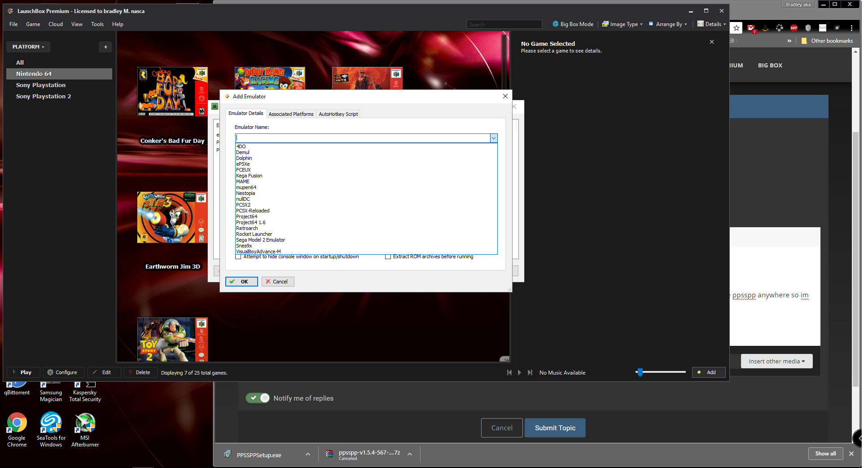Choose Nestopia from emulator list
868x468 pixels.
(366, 193)
